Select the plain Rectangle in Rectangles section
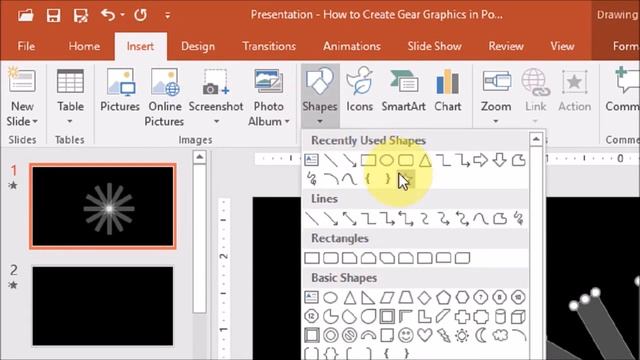This screenshot has height=360, width=640. (312, 258)
